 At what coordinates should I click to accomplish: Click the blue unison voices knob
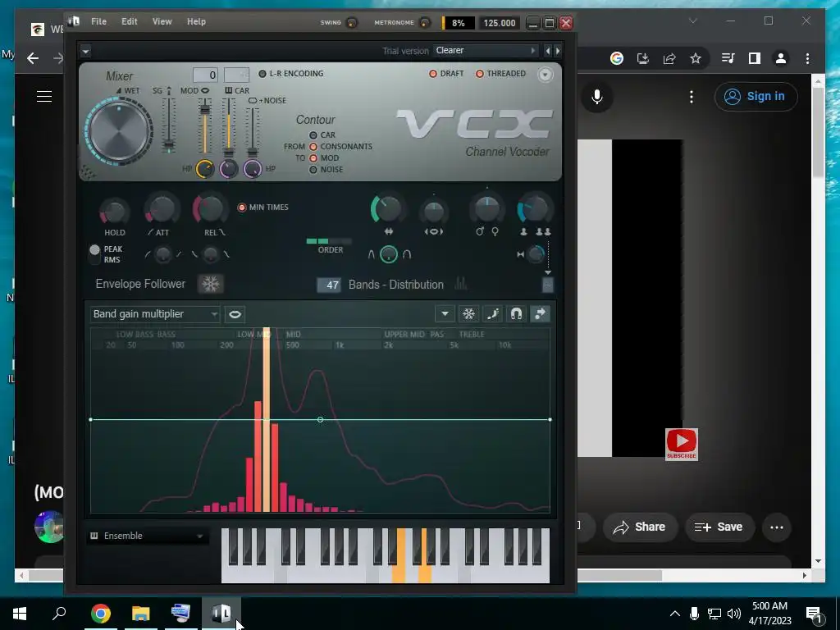pos(534,209)
